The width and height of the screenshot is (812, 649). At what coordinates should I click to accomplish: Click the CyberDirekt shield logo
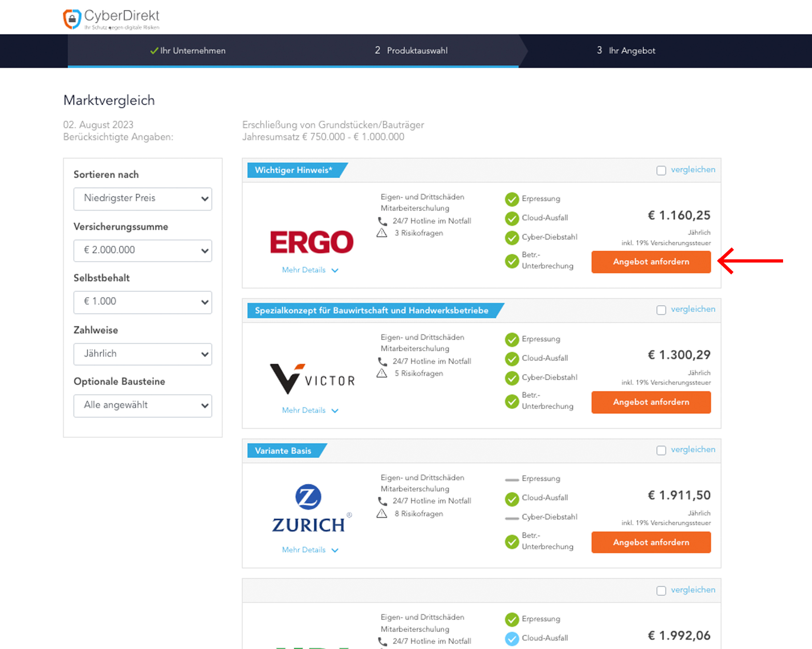(x=72, y=19)
